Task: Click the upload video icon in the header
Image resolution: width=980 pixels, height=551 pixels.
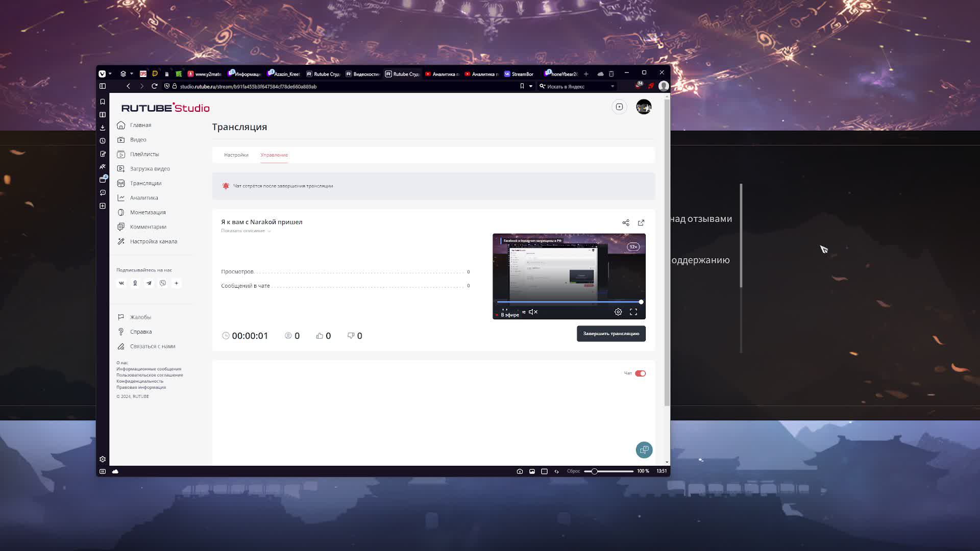Action: click(x=619, y=107)
